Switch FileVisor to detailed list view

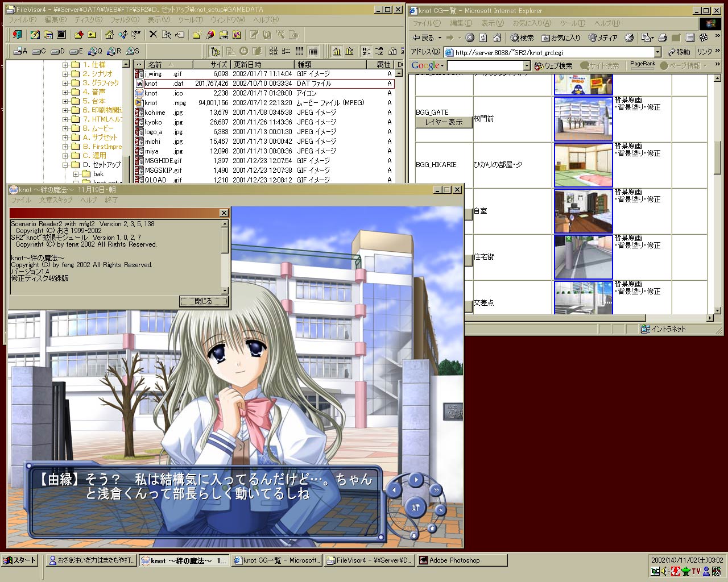click(313, 51)
